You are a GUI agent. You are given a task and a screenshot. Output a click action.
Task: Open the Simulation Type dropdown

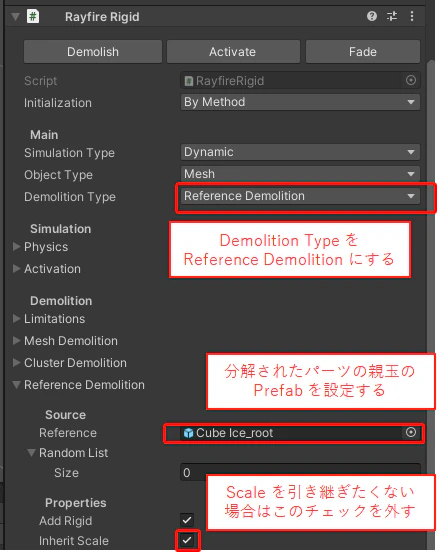tap(300, 152)
